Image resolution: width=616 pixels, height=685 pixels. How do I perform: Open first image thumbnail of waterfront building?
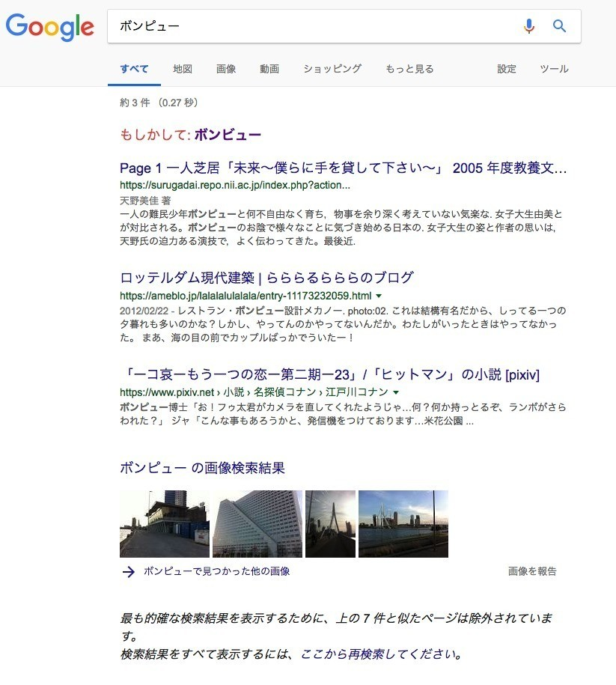pyautogui.click(x=165, y=524)
